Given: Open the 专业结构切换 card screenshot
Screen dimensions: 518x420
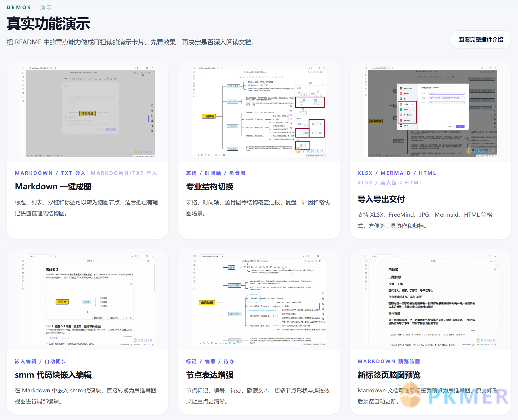Looking at the screenshot, I should click(x=259, y=111).
